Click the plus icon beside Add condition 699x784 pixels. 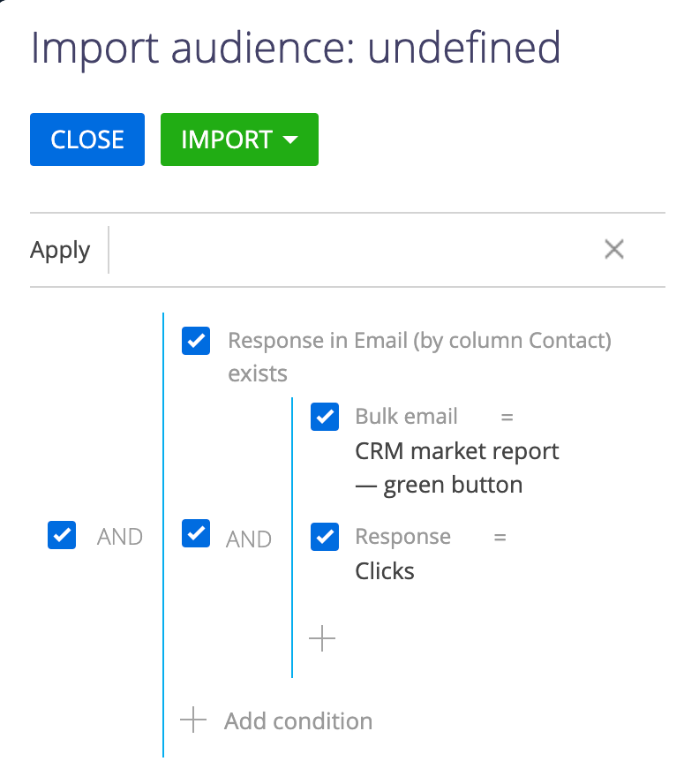[x=193, y=720]
